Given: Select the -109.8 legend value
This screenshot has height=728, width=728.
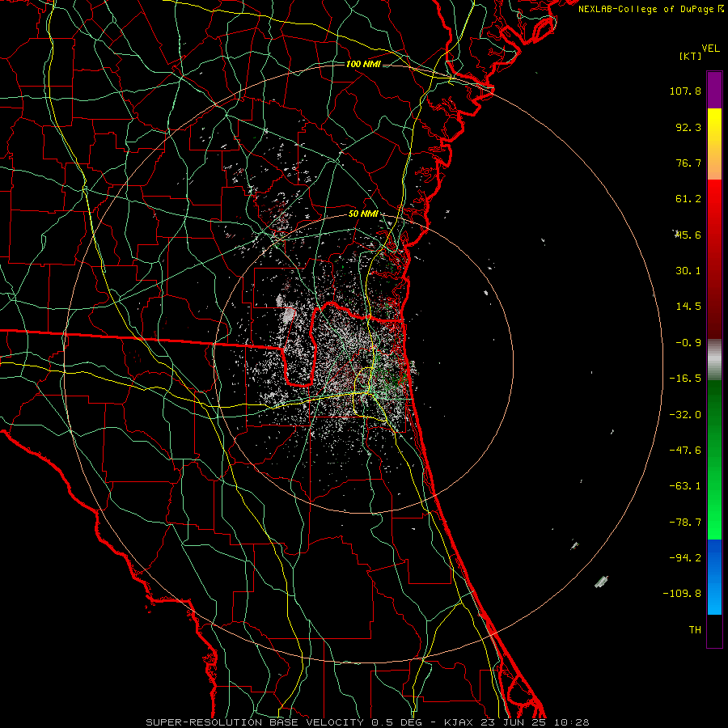Looking at the screenshot, I should click(x=682, y=594).
